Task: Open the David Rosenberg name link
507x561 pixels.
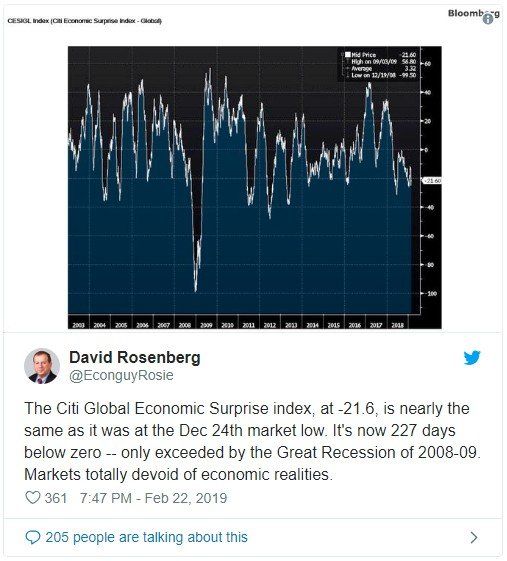Action: click(135, 357)
